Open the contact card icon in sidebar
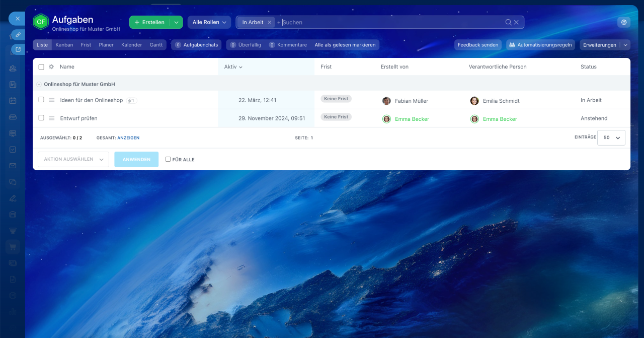644x338 pixels. coord(13,263)
